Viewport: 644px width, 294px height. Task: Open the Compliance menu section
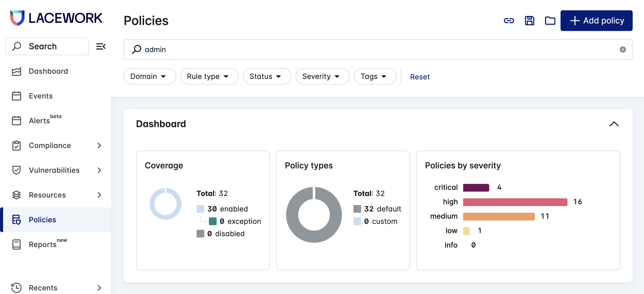click(x=50, y=145)
